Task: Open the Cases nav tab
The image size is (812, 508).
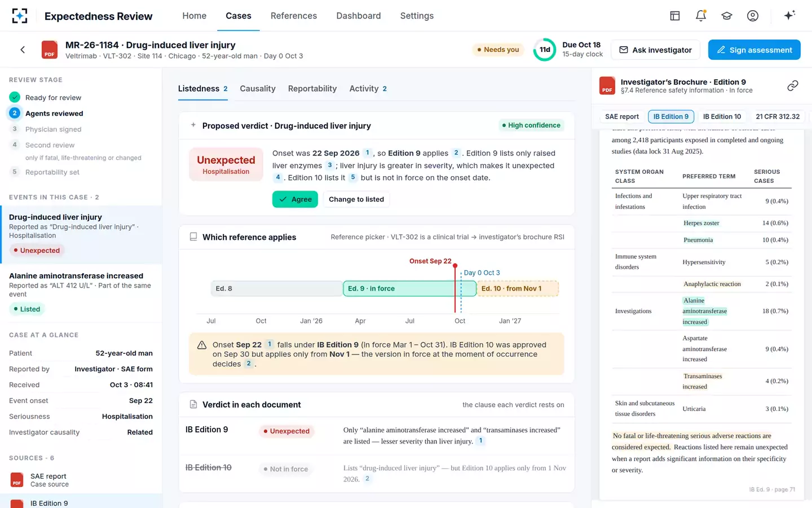Action: tap(239, 16)
